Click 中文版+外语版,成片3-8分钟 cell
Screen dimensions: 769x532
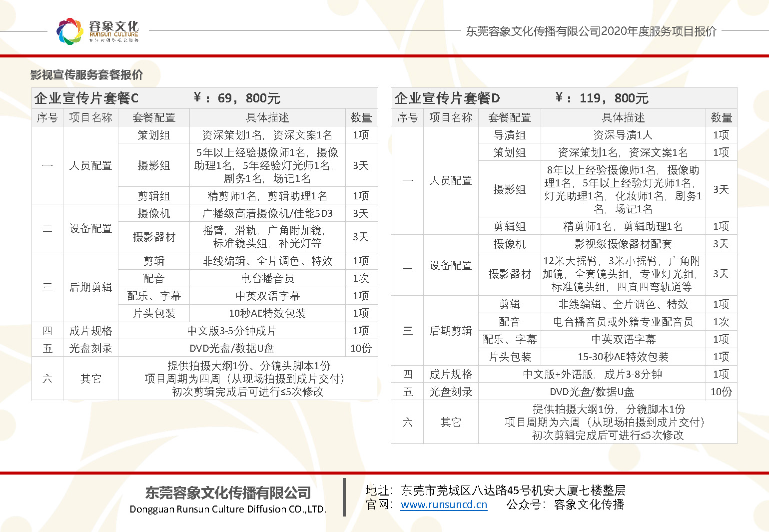click(x=592, y=374)
